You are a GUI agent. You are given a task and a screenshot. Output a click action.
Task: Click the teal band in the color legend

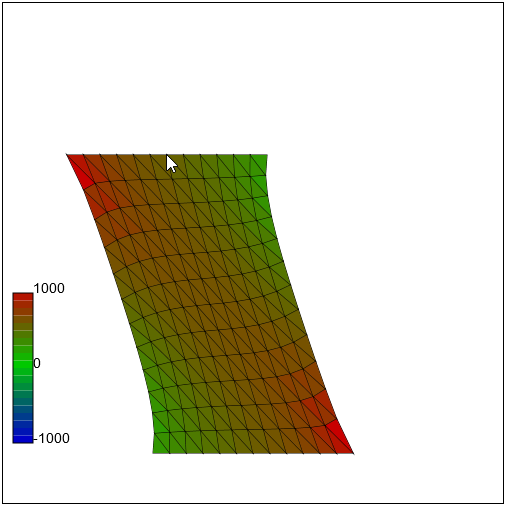(x=23, y=402)
